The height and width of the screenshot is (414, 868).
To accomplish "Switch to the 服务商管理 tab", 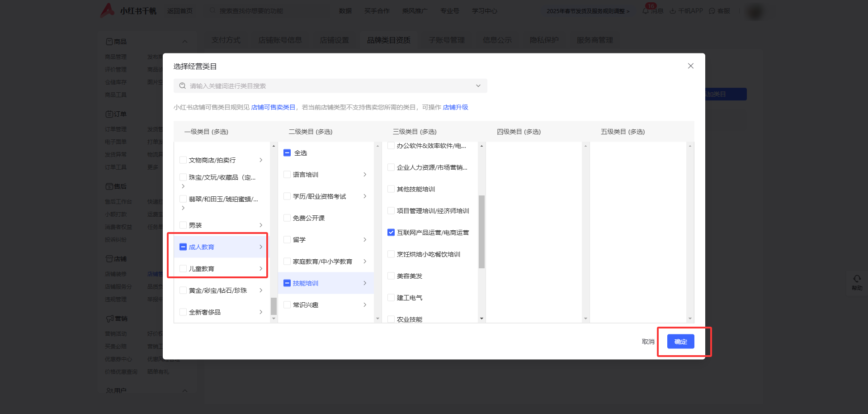I will [x=594, y=40].
